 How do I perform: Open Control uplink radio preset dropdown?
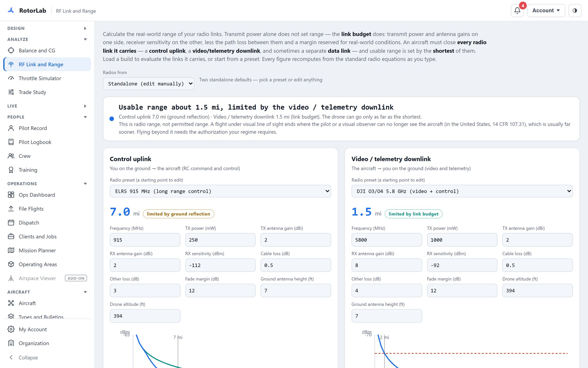pos(220,191)
